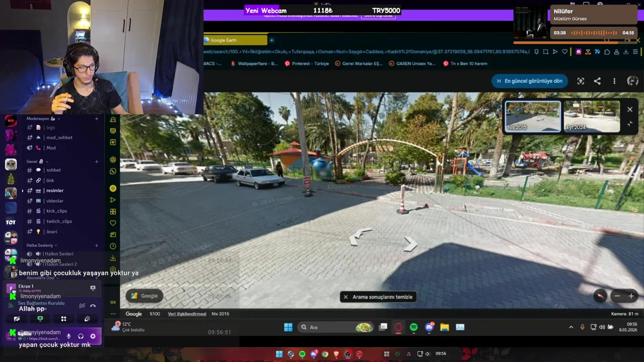
Task: Open the Discord soundboard button
Action: click(x=87, y=319)
